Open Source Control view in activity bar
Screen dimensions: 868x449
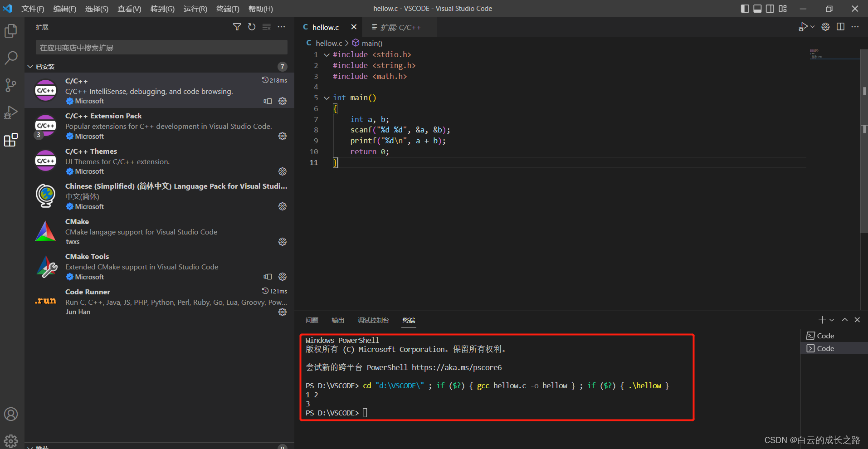pos(11,85)
